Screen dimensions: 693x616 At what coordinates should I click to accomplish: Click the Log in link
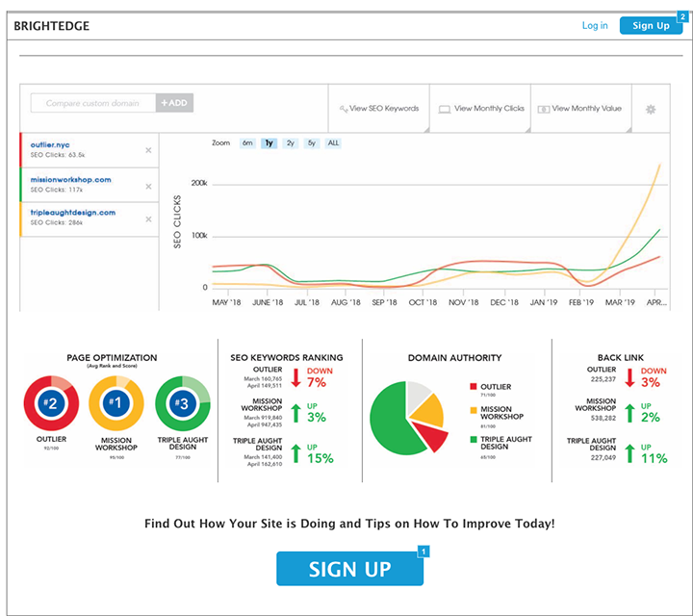tap(595, 26)
